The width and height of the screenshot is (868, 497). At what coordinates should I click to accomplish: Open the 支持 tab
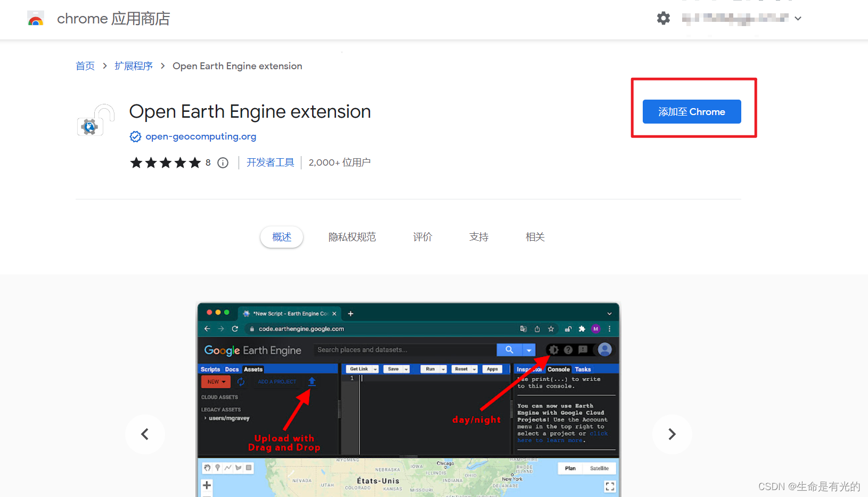pos(479,237)
